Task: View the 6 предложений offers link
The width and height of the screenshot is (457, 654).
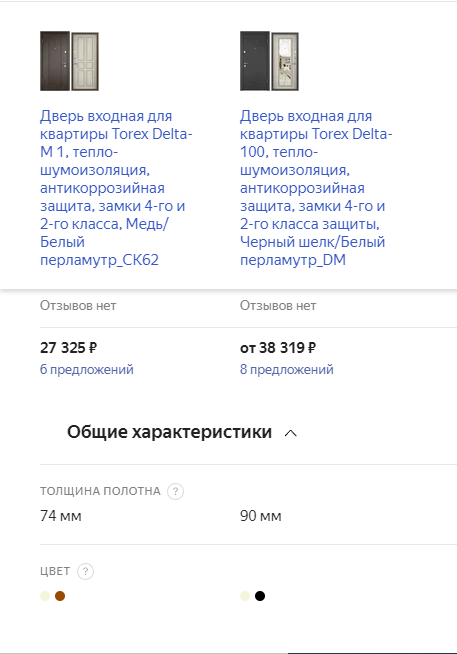Action: click(x=87, y=370)
